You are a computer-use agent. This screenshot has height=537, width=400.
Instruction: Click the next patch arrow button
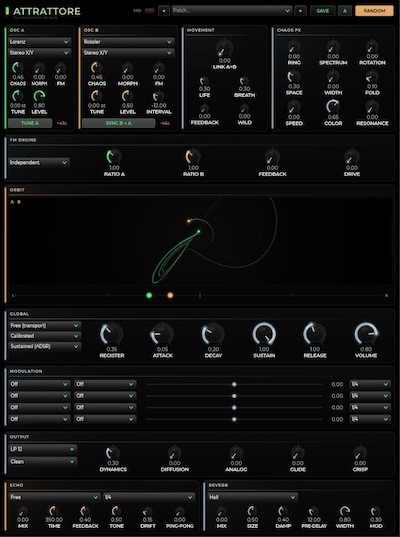300,11
